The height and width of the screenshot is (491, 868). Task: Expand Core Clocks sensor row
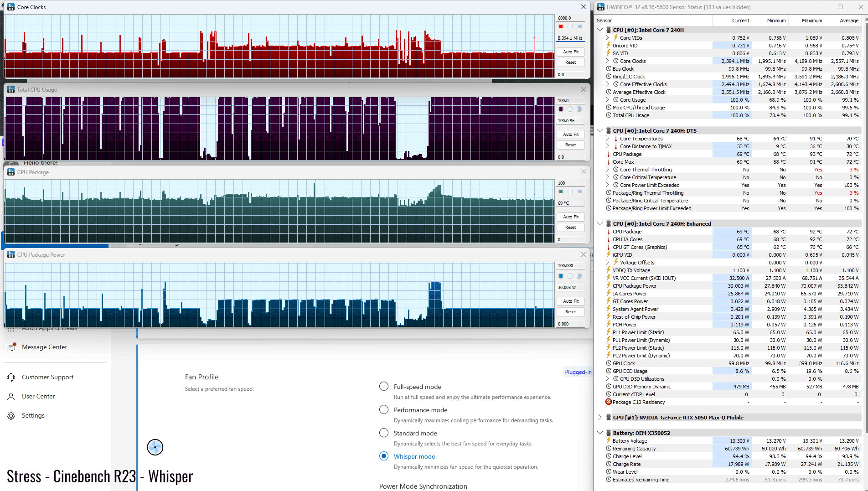point(607,61)
